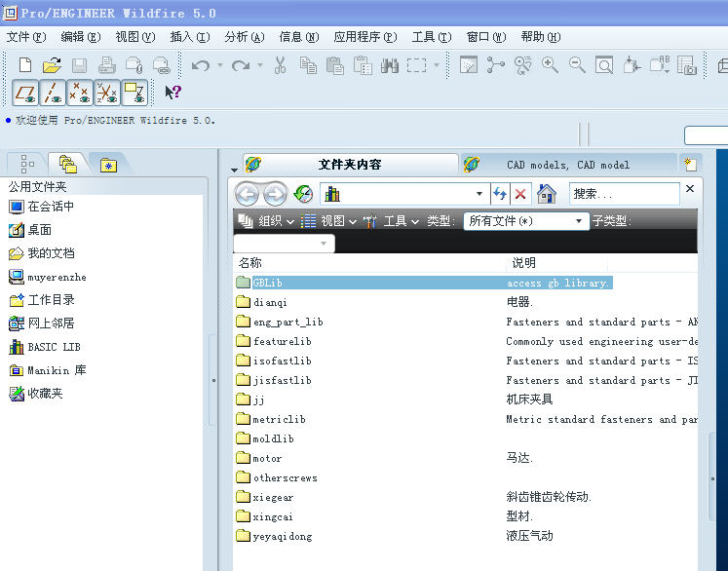728x571 pixels.
Task: Click the Find binoculars icon
Action: pos(390,65)
